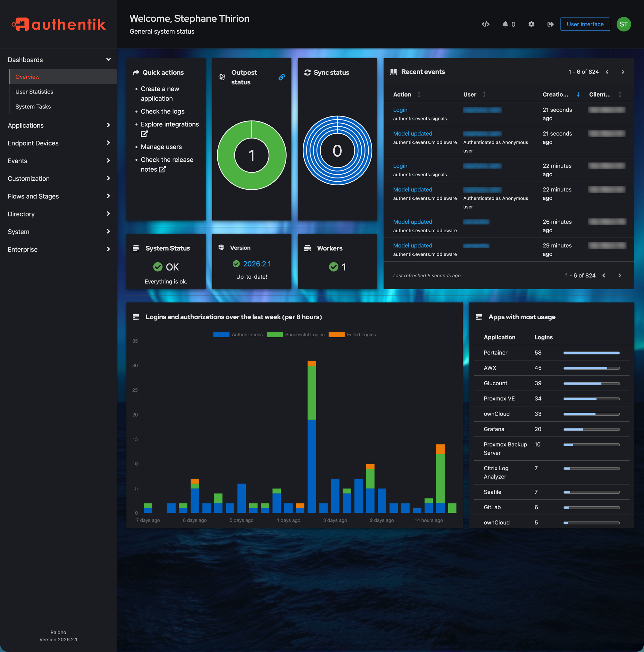644x652 pixels.
Task: Toggle Failed Logins legend swatch
Action: coord(336,335)
